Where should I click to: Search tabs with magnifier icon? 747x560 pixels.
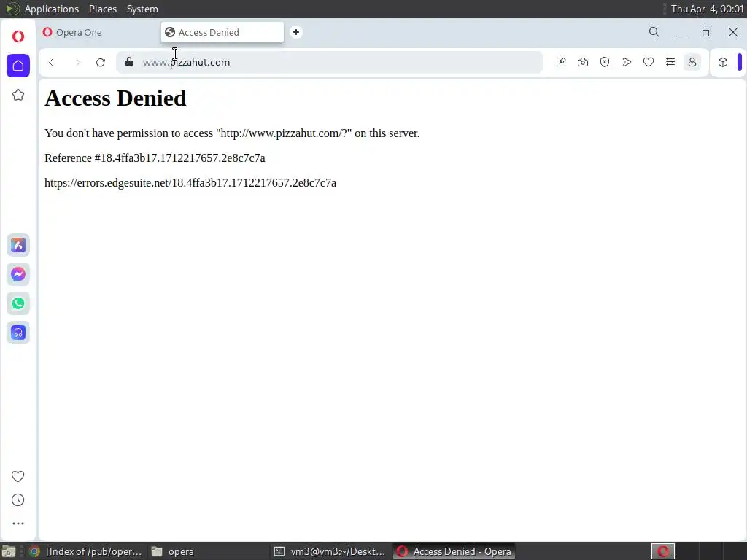point(654,32)
